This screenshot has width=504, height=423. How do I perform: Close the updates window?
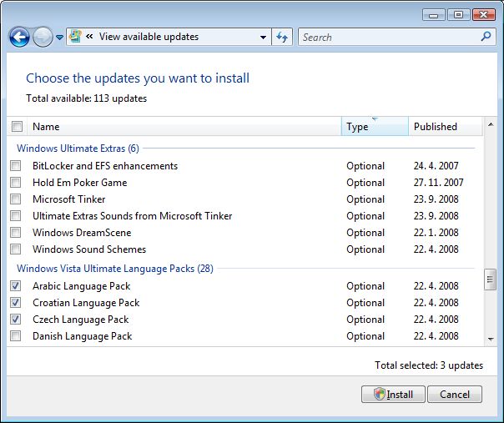pyautogui.click(x=483, y=15)
